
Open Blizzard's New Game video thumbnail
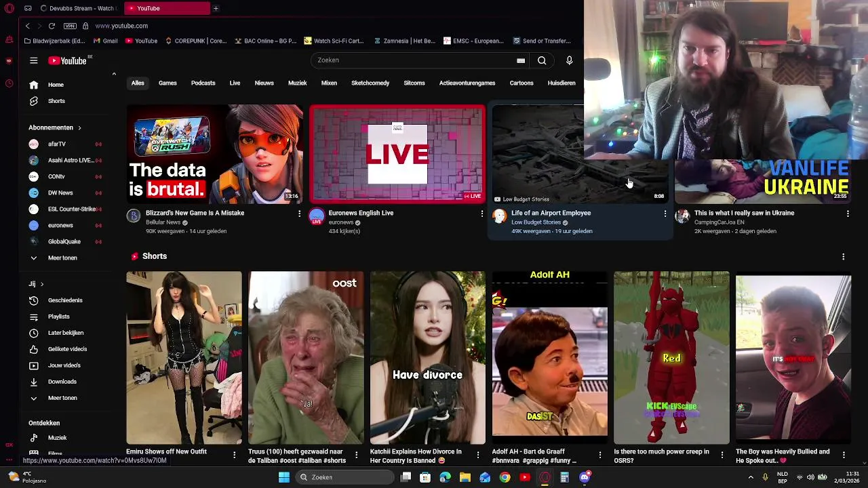[214, 154]
